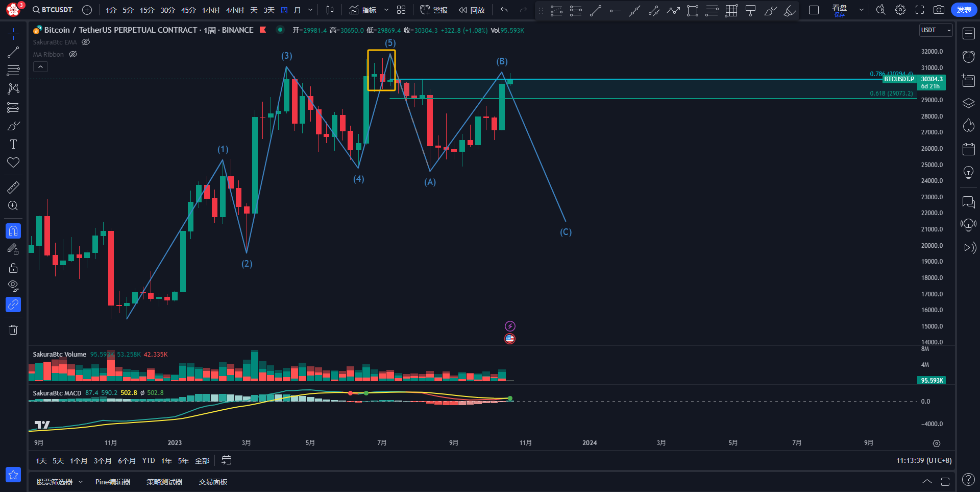Image resolution: width=980 pixels, height=492 pixels.
Task: Toggle the square layout selector
Action: pos(814,10)
